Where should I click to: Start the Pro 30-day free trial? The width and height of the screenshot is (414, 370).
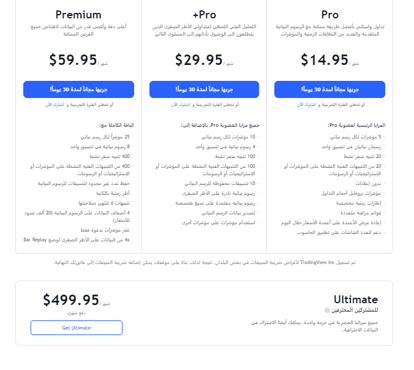pyautogui.click(x=330, y=89)
